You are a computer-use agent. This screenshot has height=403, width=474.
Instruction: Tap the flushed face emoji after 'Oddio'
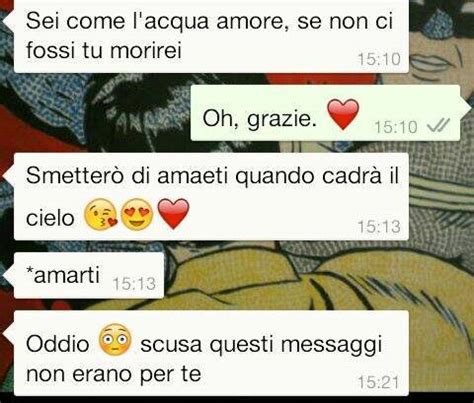pos(115,339)
